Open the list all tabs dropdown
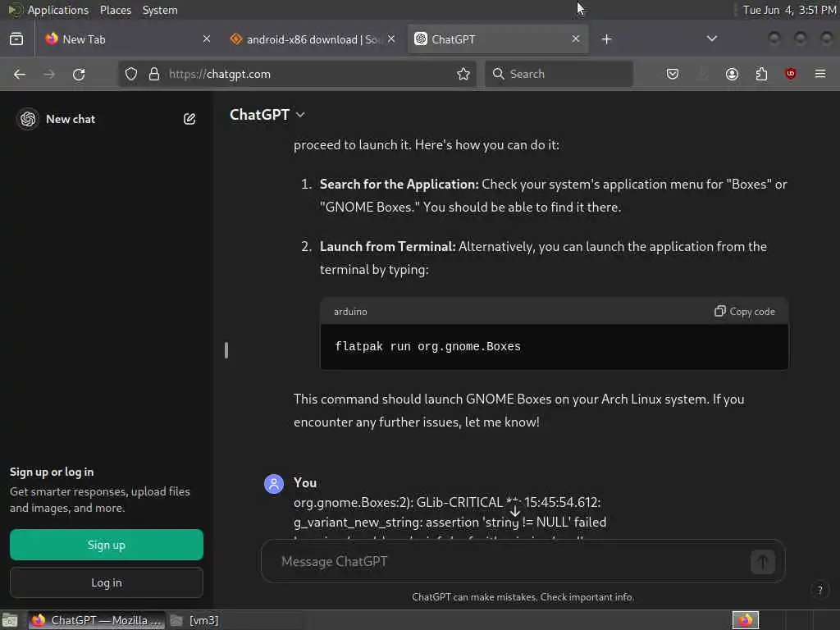This screenshot has height=630, width=840. [x=711, y=39]
